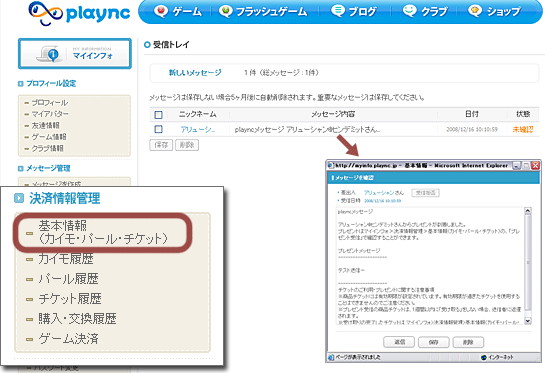Click the 返信 button in popup
The width and height of the screenshot is (560, 373).
[x=399, y=342]
